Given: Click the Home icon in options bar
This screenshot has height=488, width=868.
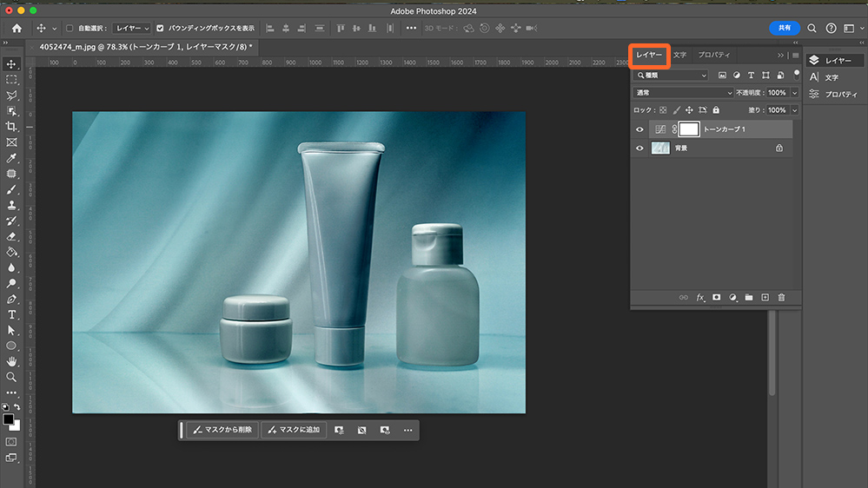Looking at the screenshot, I should click(17, 28).
